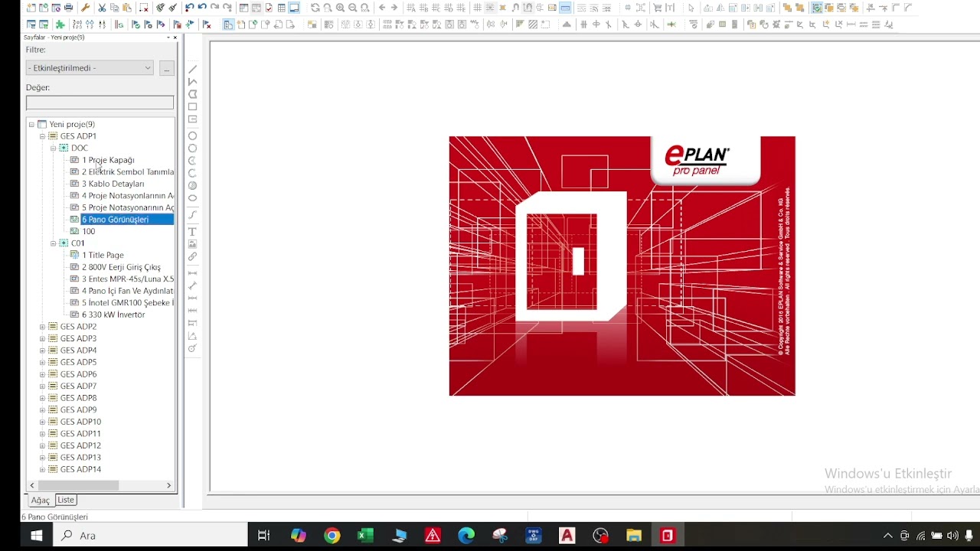Open File Explorer from the taskbar
The height and width of the screenshot is (551, 980).
[634, 536]
